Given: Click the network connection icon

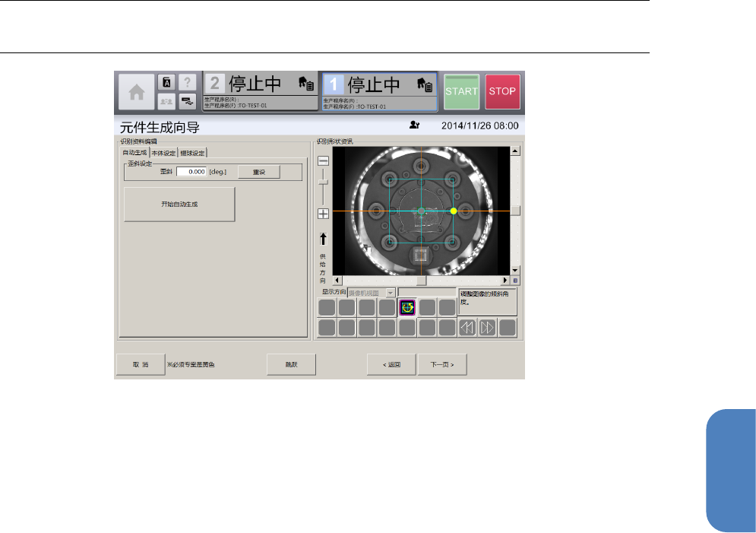Looking at the screenshot, I should [x=188, y=100].
